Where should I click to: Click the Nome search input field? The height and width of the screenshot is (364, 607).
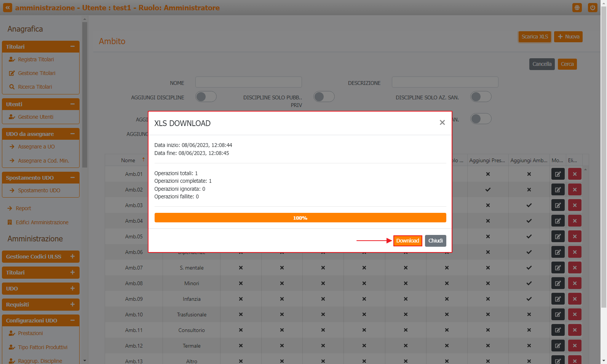[248, 82]
